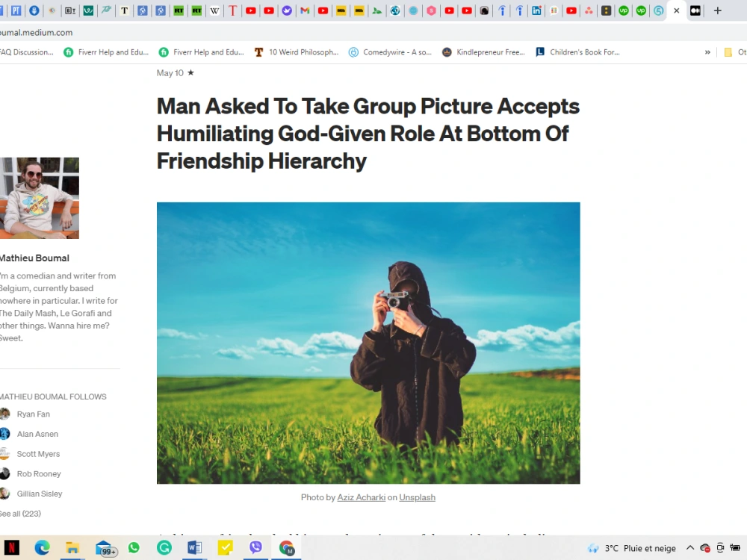Open the Children's Book For... bookmark
Viewport: 747px width, 560px height.
[577, 52]
